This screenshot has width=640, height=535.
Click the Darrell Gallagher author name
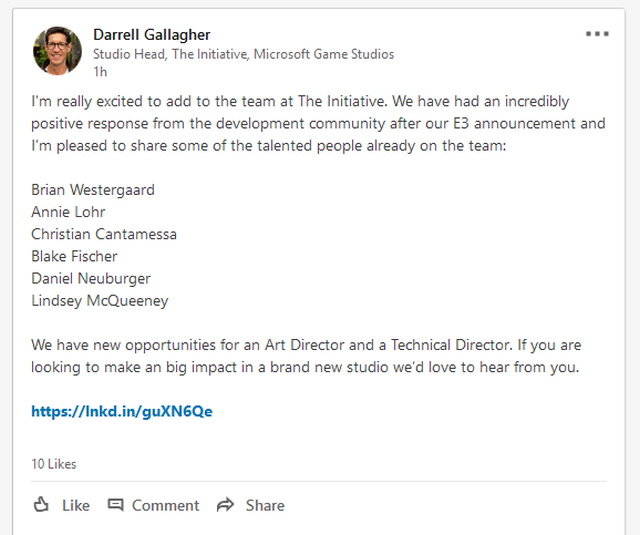tap(151, 35)
